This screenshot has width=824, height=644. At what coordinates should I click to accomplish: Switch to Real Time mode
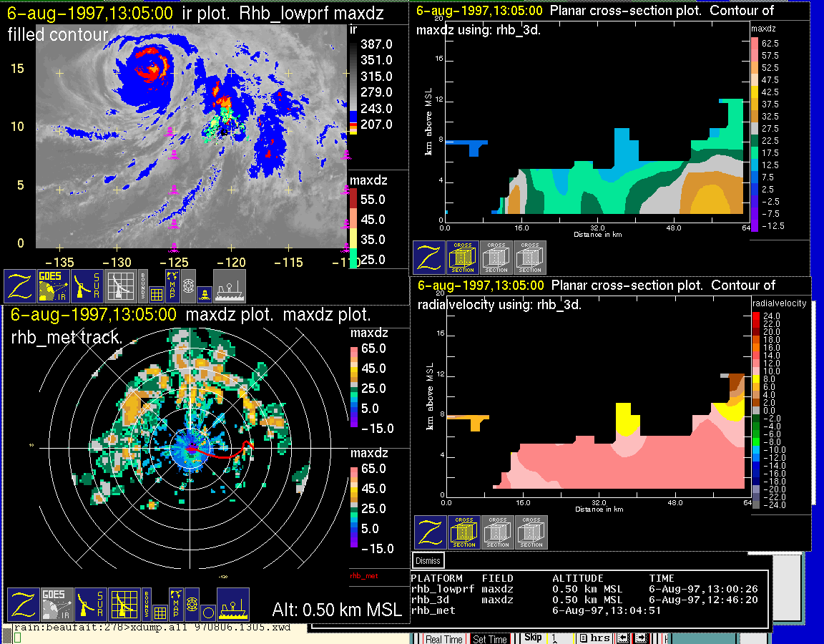coord(443,639)
